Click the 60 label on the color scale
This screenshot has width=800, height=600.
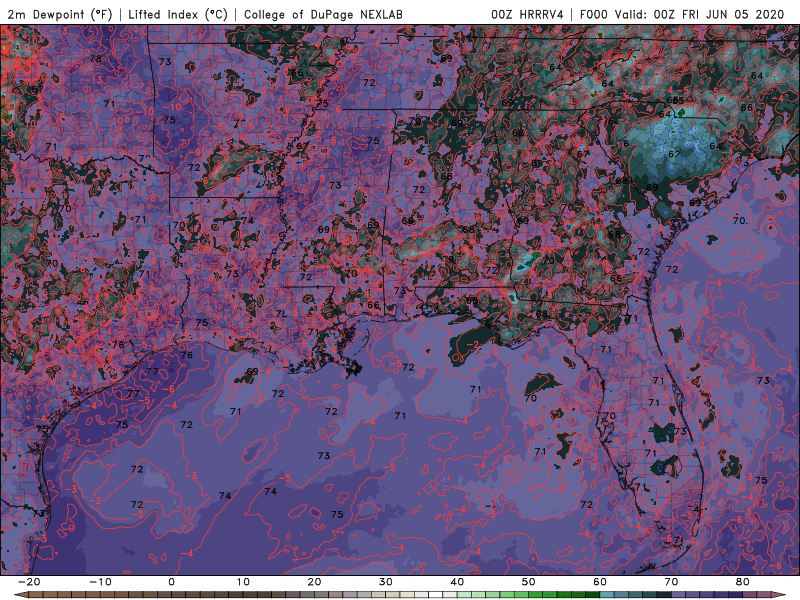(x=600, y=582)
